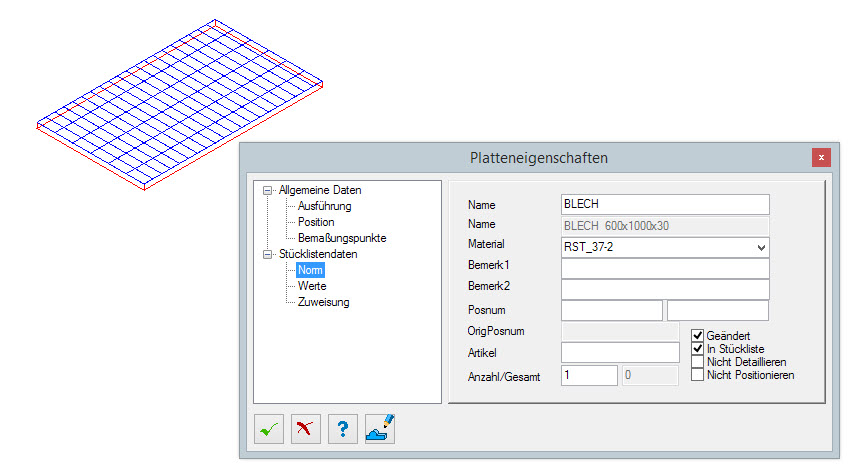Select the Stücklistendaten tree label
This screenshot has height=473, width=852.
point(318,254)
